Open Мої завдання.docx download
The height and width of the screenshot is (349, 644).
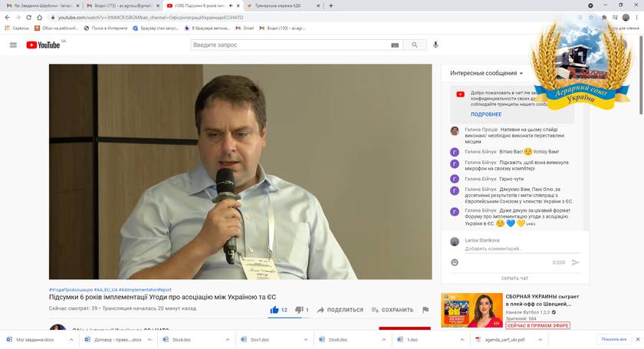35,340
